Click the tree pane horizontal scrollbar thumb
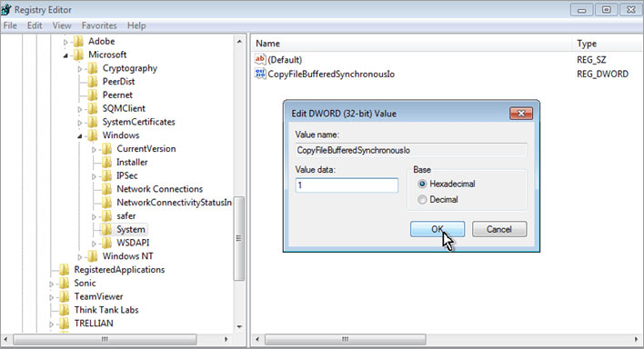 (105, 339)
